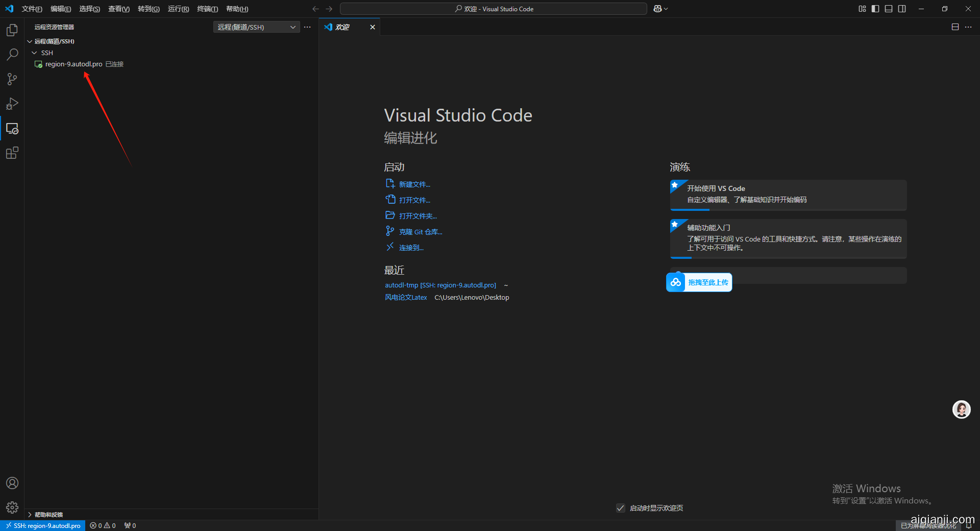The height and width of the screenshot is (531, 980).
Task: Open the 终端 menu
Action: [207, 9]
